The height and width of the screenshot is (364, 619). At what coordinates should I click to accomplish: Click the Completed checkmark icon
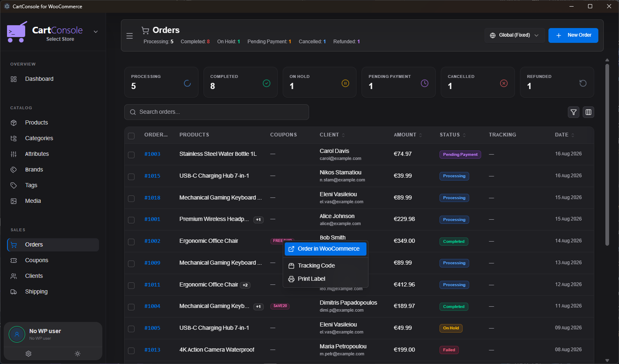(x=267, y=83)
